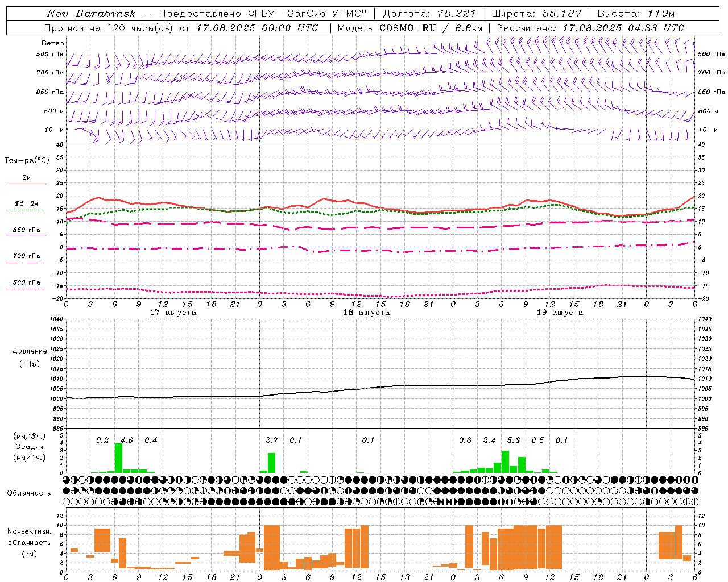728x582 pixels.
Task: Click the 0.4 precipitation total
Action: click(151, 440)
